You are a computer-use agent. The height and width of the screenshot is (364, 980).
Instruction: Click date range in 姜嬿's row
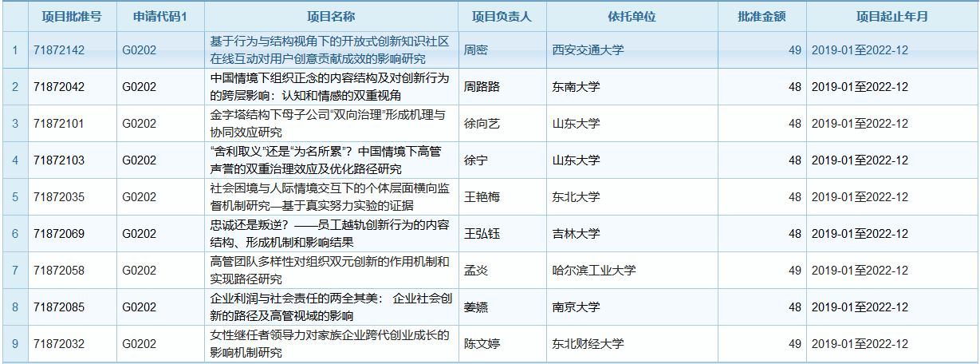click(x=860, y=307)
